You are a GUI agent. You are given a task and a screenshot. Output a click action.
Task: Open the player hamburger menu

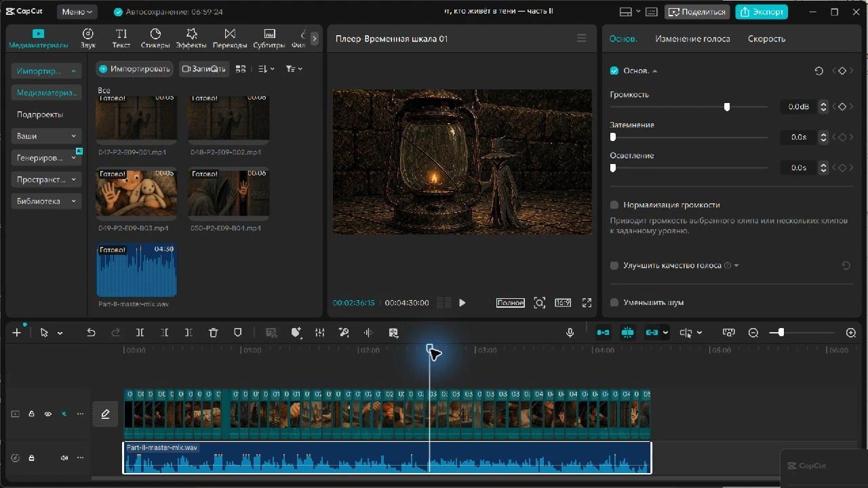pos(581,39)
